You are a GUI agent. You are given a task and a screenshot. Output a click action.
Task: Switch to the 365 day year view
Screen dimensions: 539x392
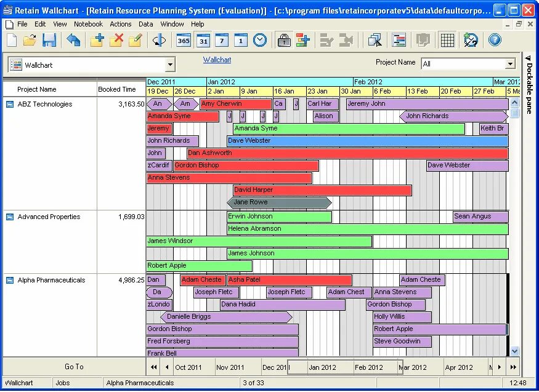(x=183, y=41)
